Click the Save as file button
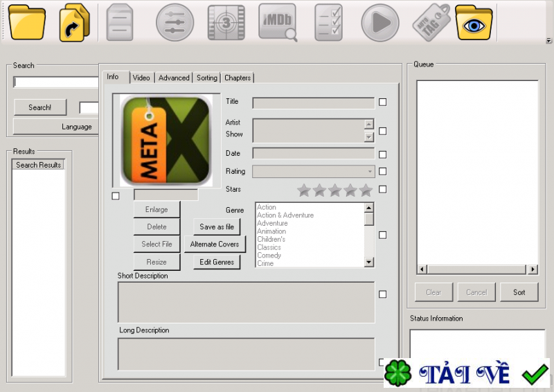 click(217, 227)
